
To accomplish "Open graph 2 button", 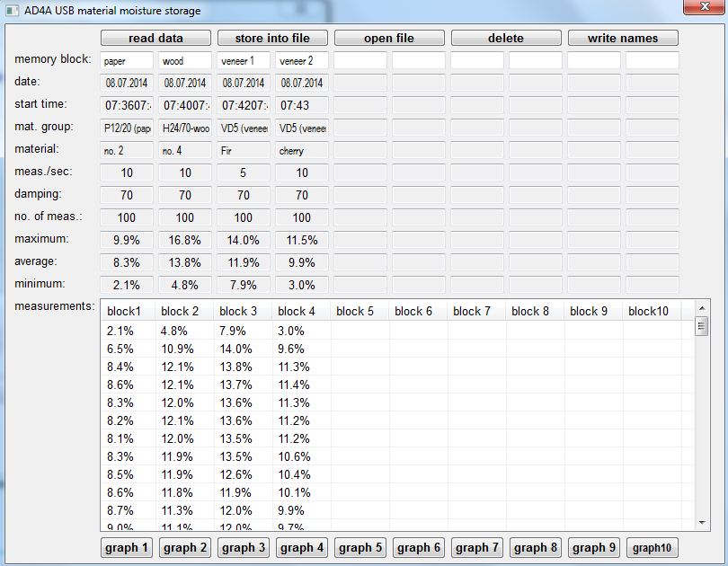I will [185, 547].
